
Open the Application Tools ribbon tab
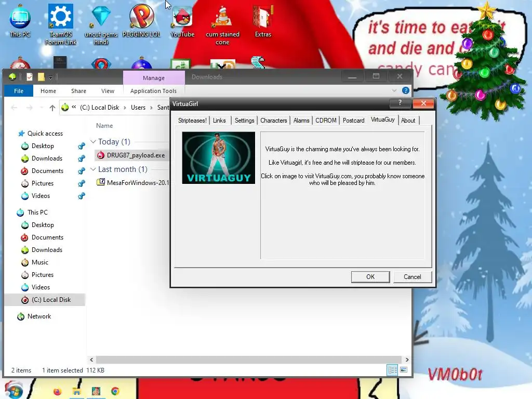tap(153, 91)
